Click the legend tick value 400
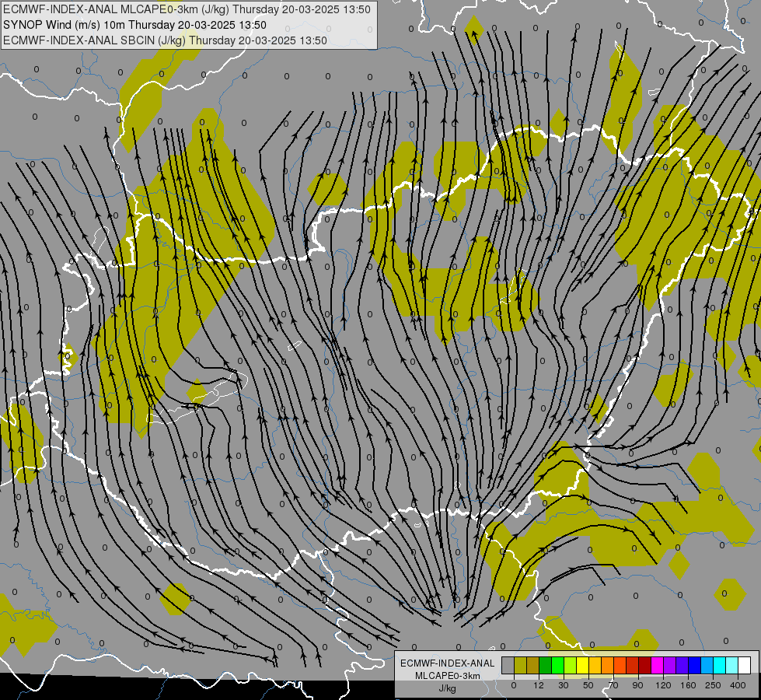This screenshot has width=761, height=700. pyautogui.click(x=738, y=685)
